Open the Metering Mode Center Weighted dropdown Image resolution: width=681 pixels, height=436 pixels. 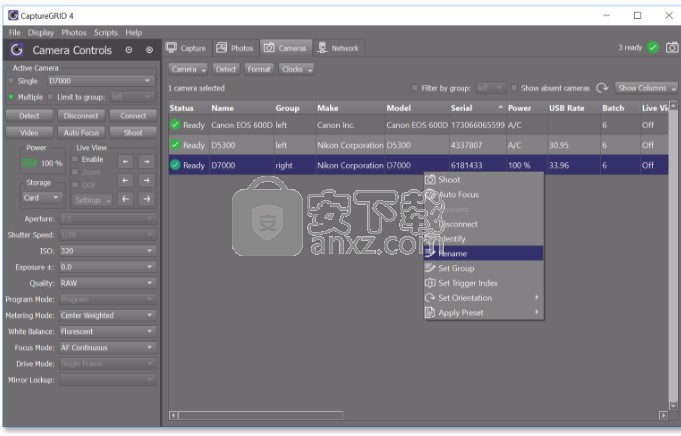point(107,315)
